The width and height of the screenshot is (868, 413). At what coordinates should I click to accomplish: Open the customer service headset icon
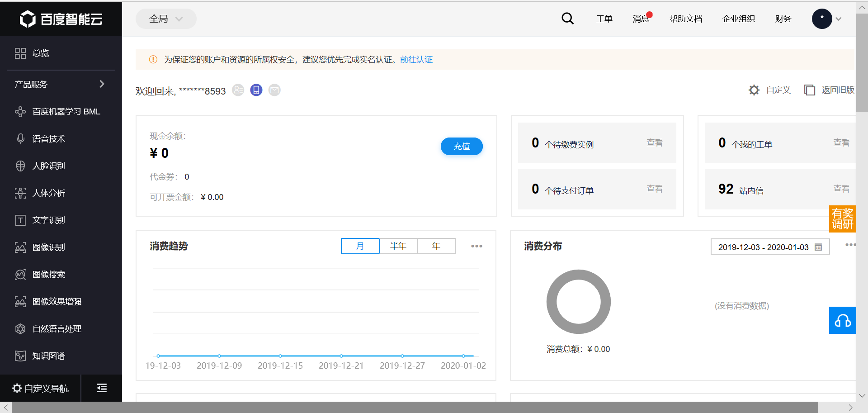(x=842, y=320)
